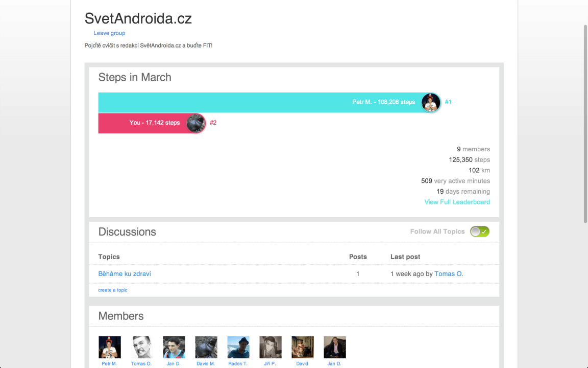
Task: Select the avatar above the name David
Action: [x=303, y=347]
